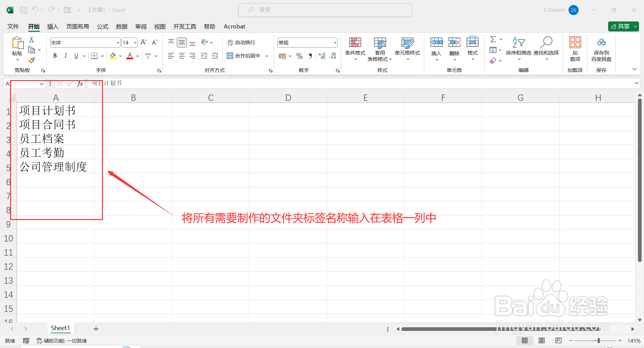Toggle bold formatting

click(55, 56)
